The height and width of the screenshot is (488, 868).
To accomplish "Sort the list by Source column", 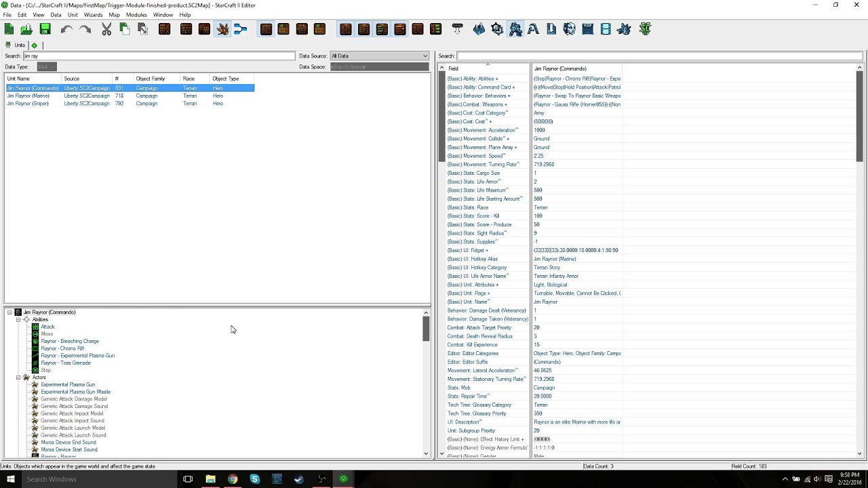I will (x=87, y=79).
